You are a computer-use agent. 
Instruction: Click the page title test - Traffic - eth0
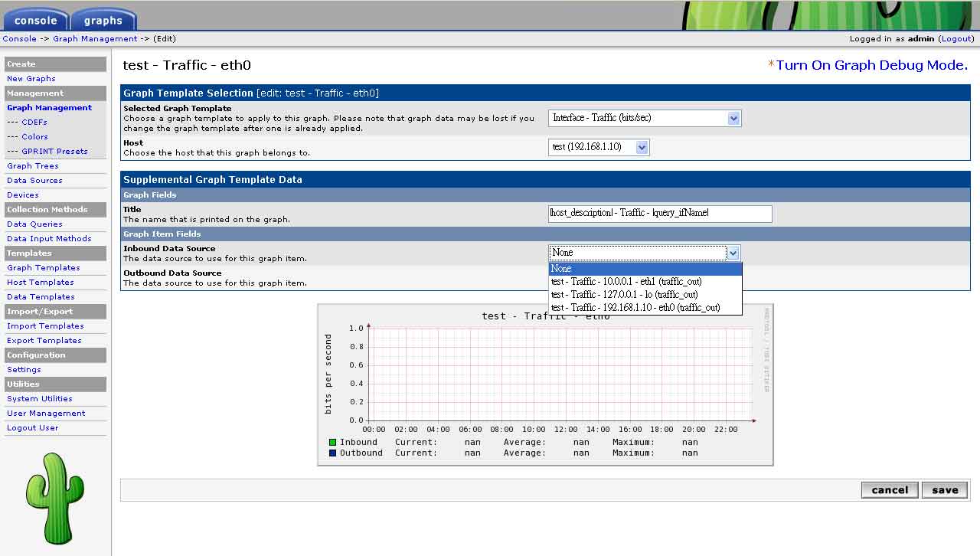point(187,66)
